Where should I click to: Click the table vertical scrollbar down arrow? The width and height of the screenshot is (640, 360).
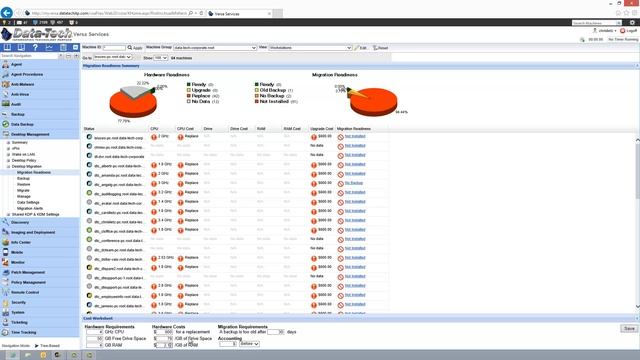[637, 307]
